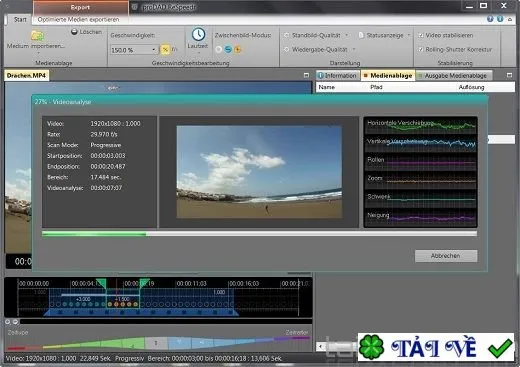Screen dimensions: 520x367
Task: Click the right green timeline range marker
Action: 144,283
